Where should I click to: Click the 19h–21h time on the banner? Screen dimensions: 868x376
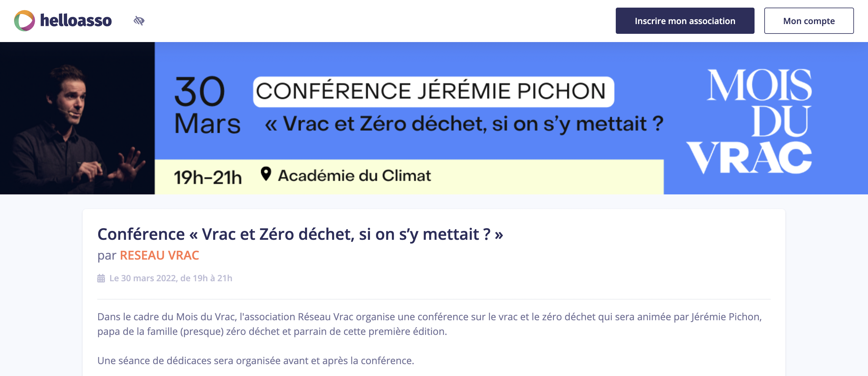208,177
